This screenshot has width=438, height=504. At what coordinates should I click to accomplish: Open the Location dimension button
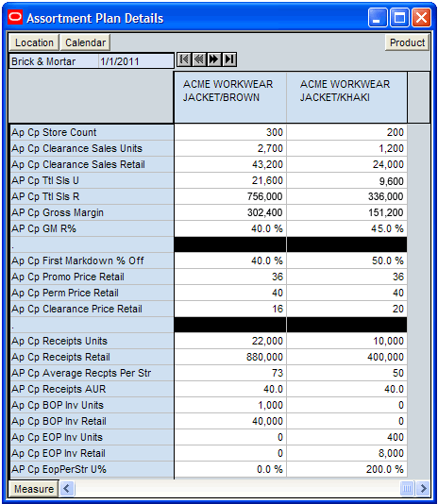[34, 42]
